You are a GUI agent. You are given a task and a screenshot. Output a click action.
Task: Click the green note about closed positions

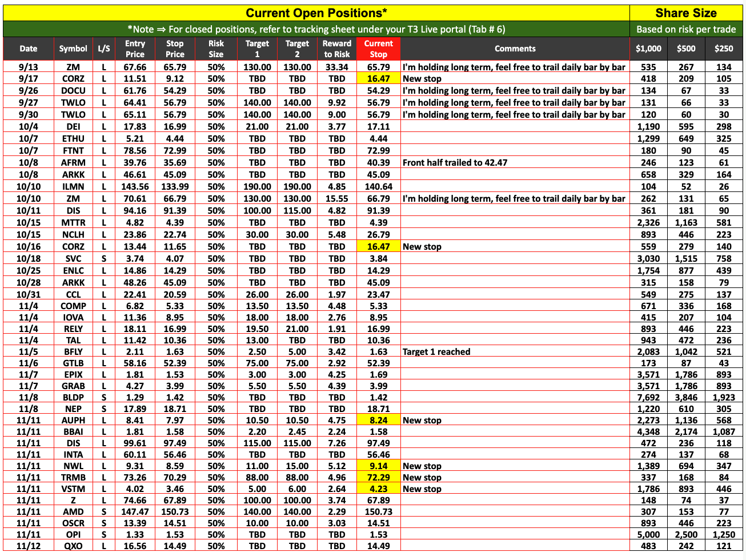click(x=316, y=29)
